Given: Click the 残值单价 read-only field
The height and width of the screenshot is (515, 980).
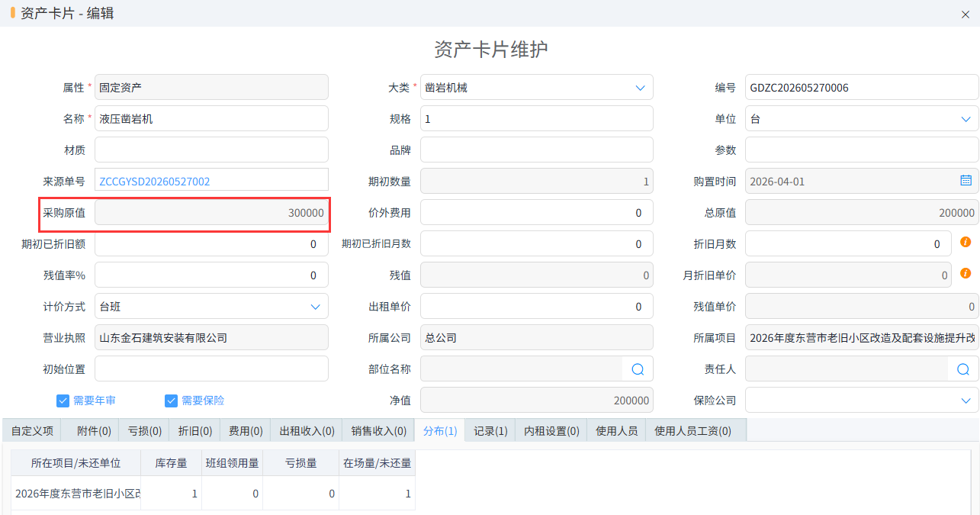Looking at the screenshot, I should pyautogui.click(x=862, y=307).
